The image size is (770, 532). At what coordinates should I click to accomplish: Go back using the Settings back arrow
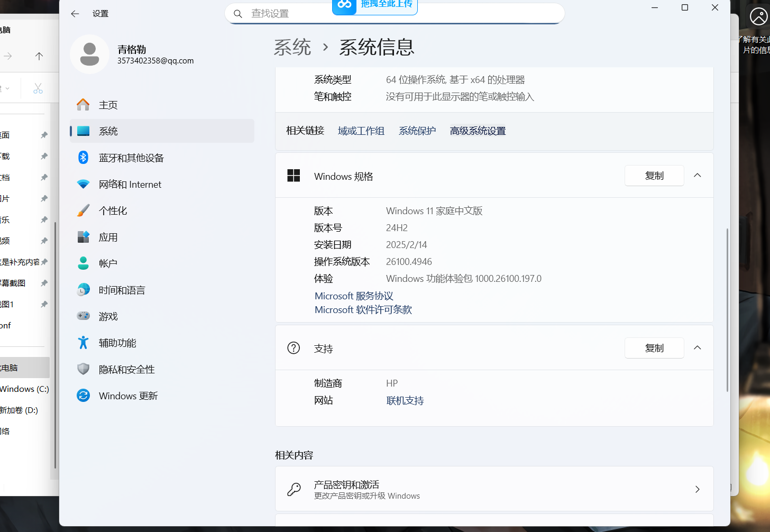pos(75,14)
